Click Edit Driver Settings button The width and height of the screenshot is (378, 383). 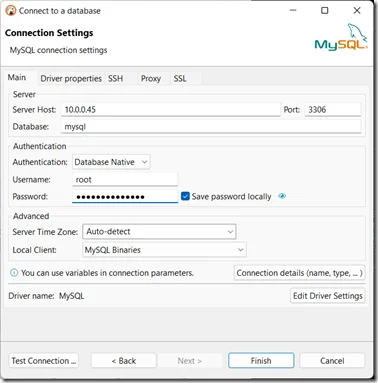[x=328, y=296]
